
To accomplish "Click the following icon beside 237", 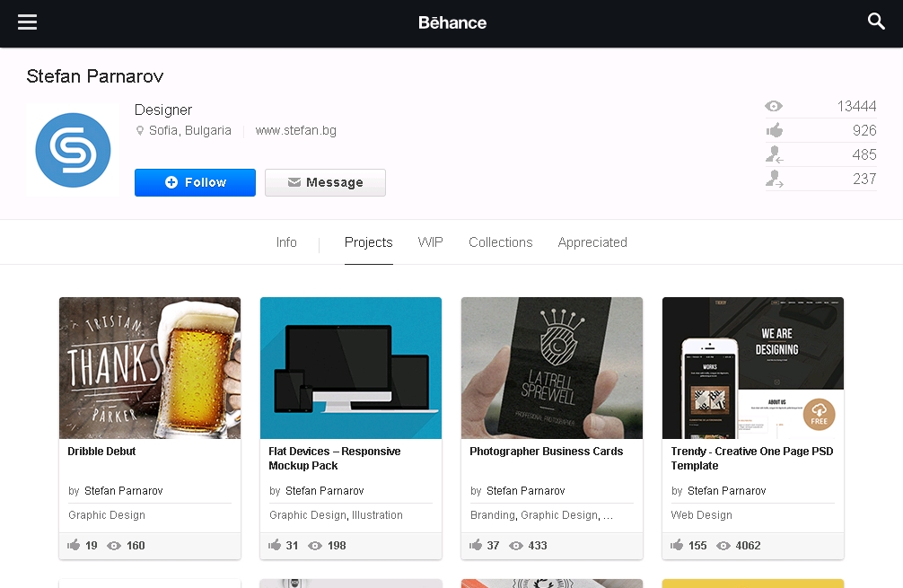I will [774, 180].
